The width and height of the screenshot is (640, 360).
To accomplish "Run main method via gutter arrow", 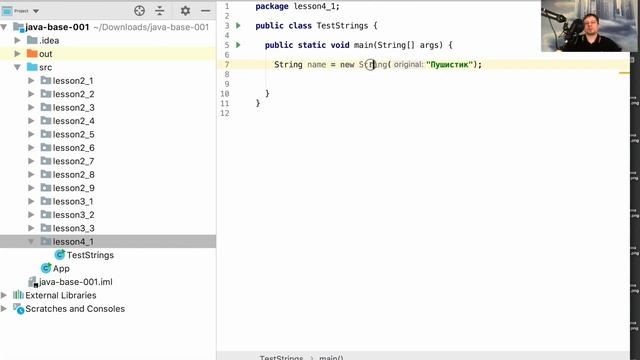I will 238,45.
